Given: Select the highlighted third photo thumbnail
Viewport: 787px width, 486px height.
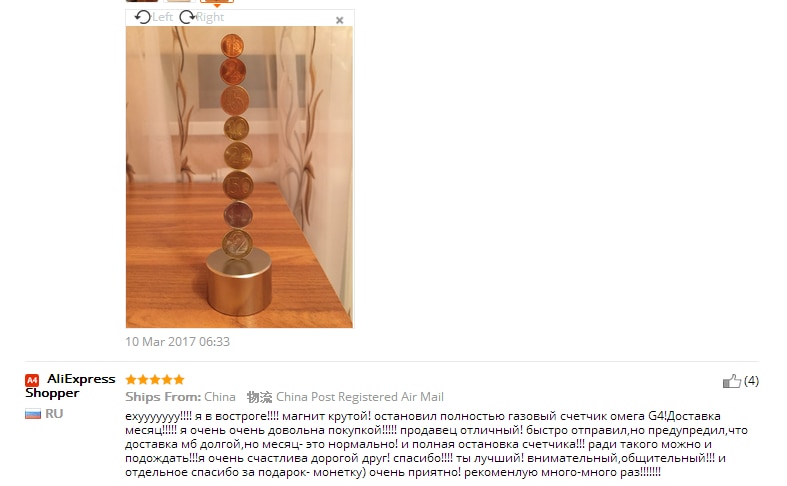Looking at the screenshot, I should tap(217, 1).
